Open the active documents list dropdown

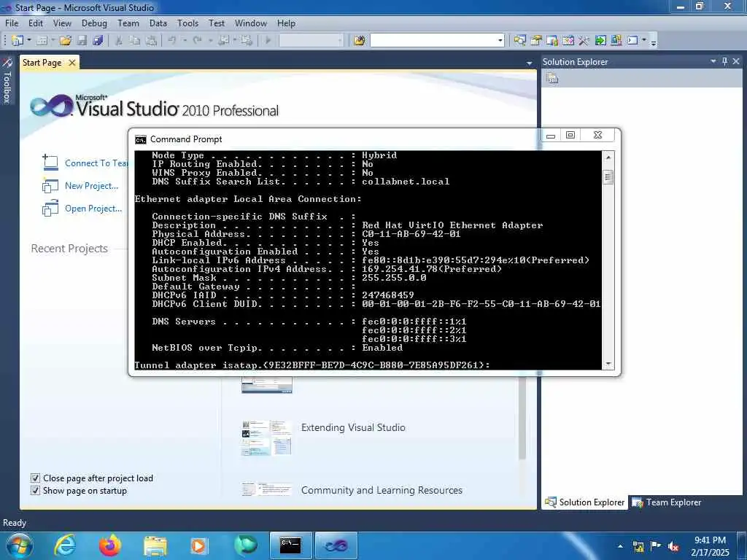pos(530,63)
